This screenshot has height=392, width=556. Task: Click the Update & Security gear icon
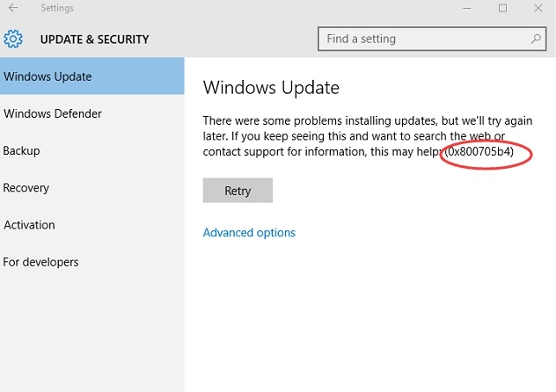tap(13, 39)
